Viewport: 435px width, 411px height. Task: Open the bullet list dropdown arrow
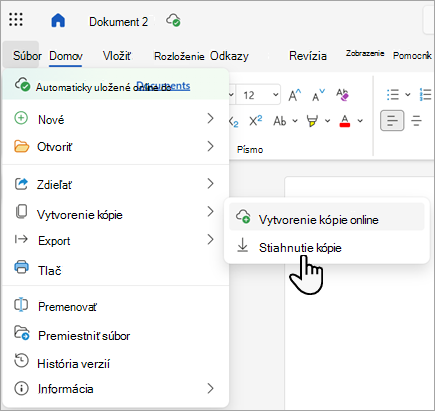click(x=408, y=95)
